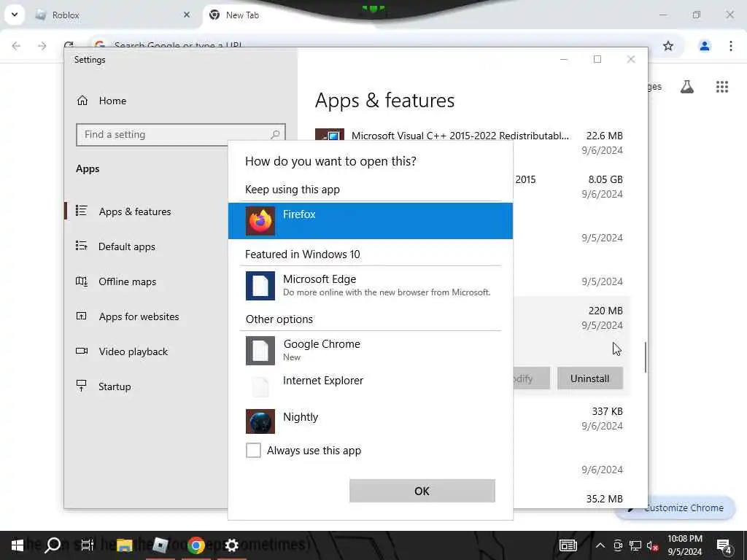Open the Default apps section

click(x=127, y=246)
